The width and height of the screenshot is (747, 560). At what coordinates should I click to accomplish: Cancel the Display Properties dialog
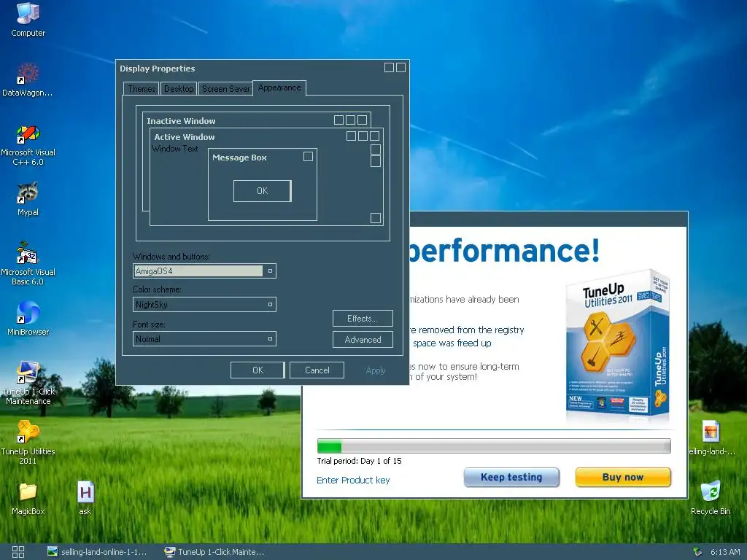point(317,370)
